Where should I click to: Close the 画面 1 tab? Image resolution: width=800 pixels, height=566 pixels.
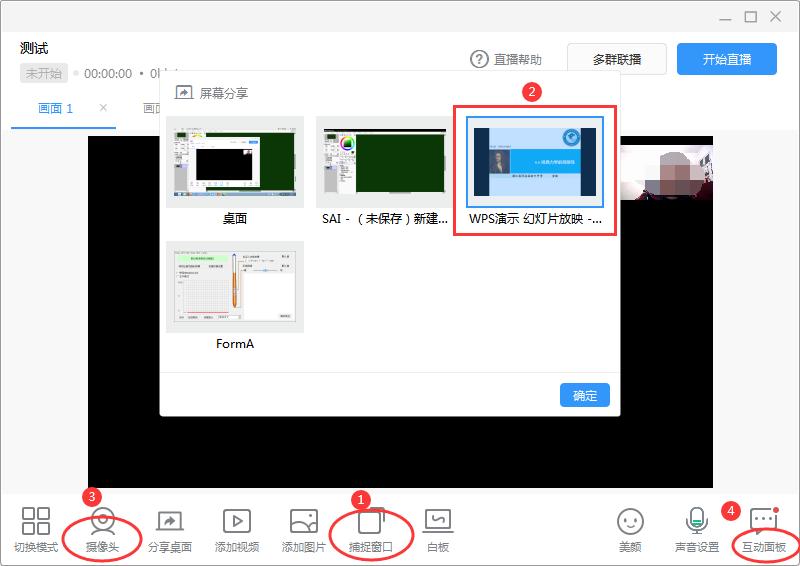click(x=103, y=108)
